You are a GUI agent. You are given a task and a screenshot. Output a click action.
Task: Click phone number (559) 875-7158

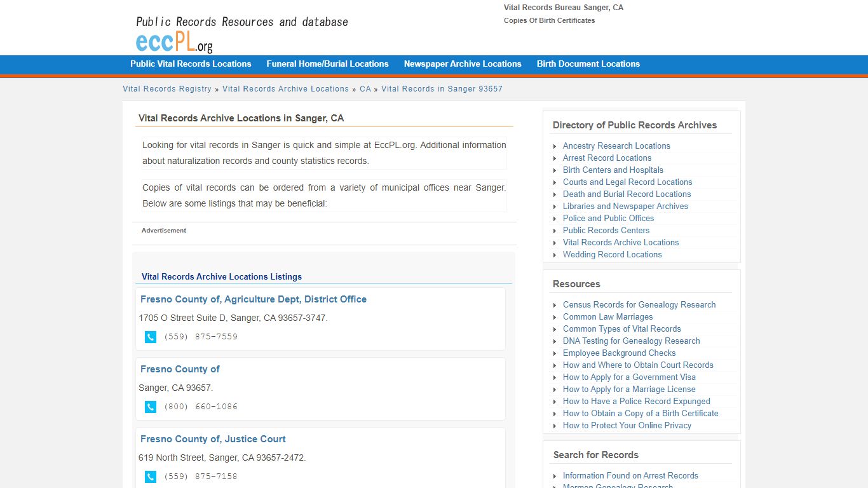201,477
